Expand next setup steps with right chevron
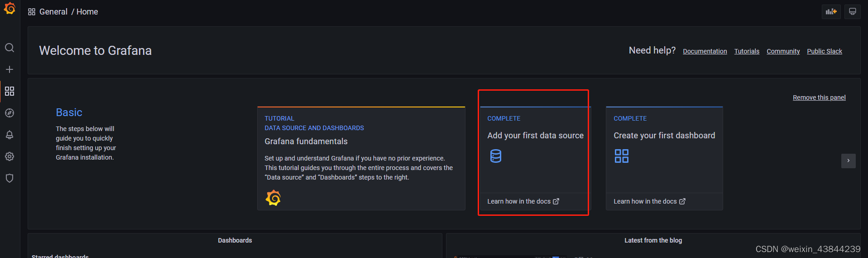Image resolution: width=868 pixels, height=258 pixels. click(848, 161)
